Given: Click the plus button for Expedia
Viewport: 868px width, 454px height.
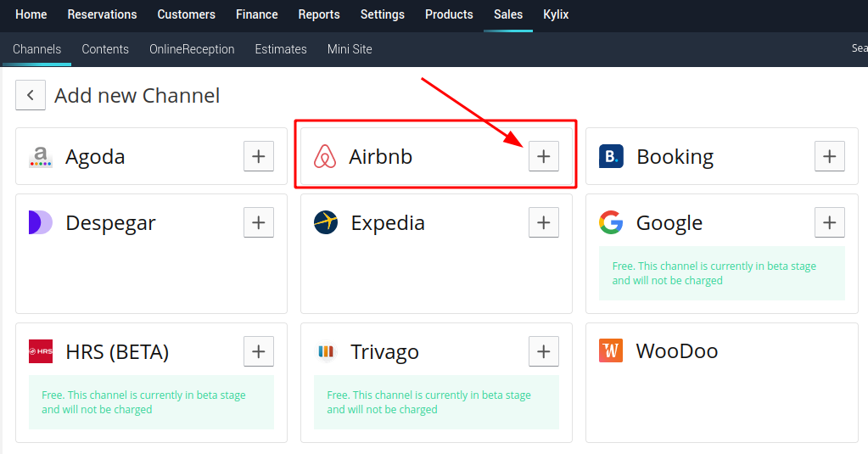Looking at the screenshot, I should [544, 222].
